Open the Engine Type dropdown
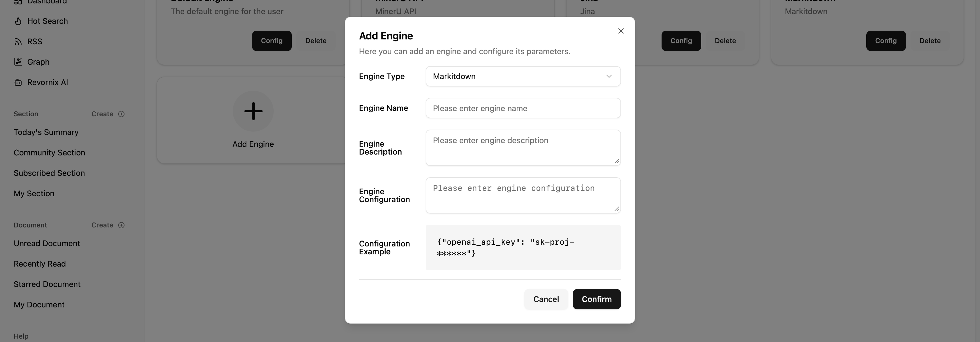The height and width of the screenshot is (342, 980). pos(522,77)
